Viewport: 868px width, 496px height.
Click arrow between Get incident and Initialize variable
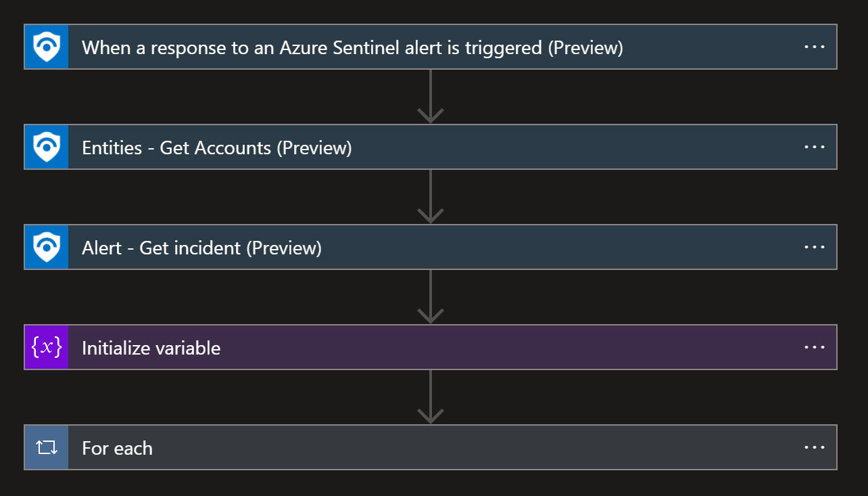(431, 297)
